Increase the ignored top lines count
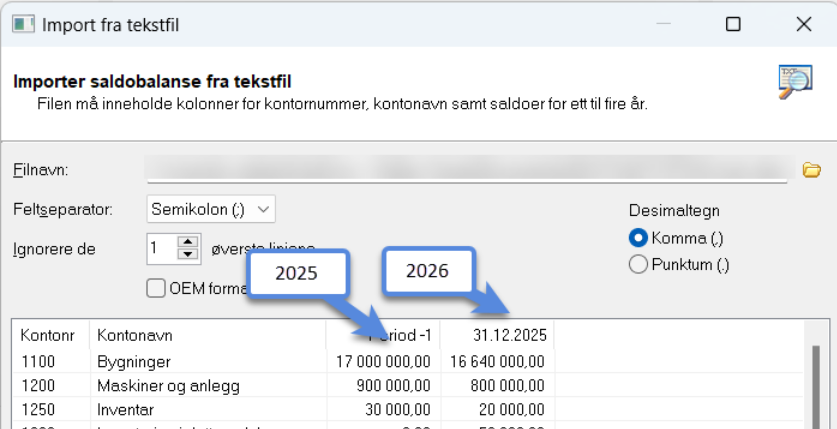The width and height of the screenshot is (837, 429). (188, 242)
